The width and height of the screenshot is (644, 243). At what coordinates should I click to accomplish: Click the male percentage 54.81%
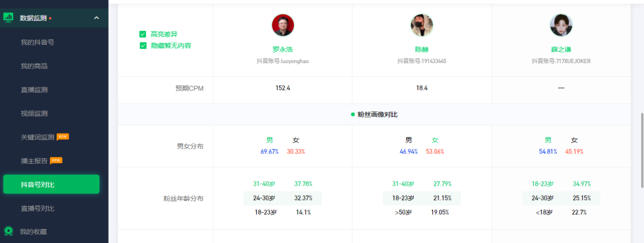point(548,151)
